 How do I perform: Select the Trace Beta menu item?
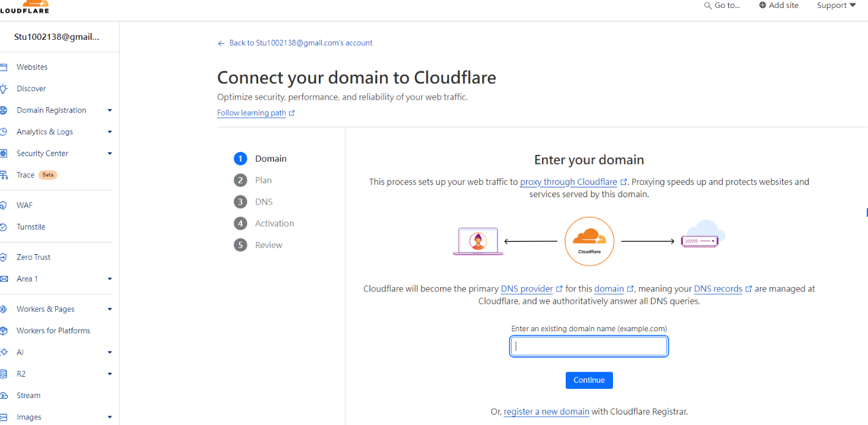(x=26, y=175)
